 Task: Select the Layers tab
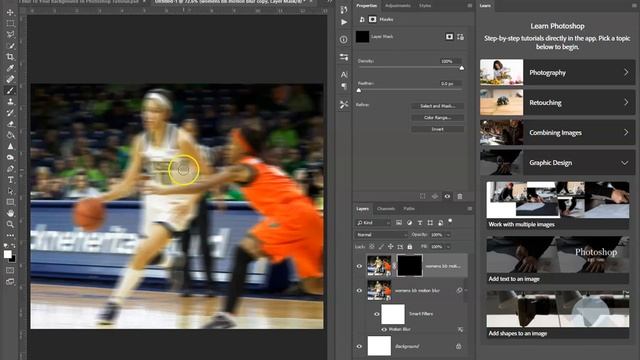coord(362,209)
